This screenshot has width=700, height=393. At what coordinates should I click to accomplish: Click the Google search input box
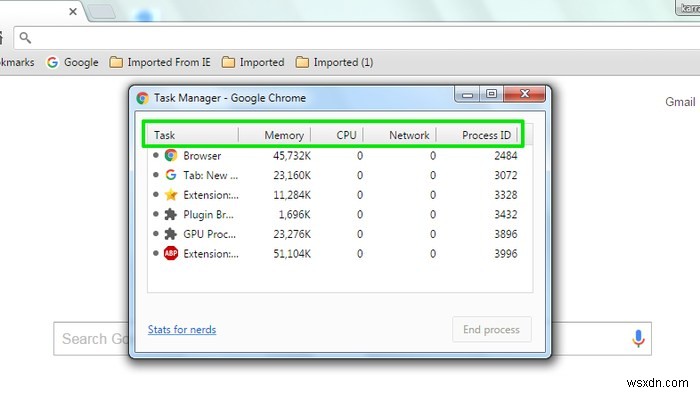(352, 339)
